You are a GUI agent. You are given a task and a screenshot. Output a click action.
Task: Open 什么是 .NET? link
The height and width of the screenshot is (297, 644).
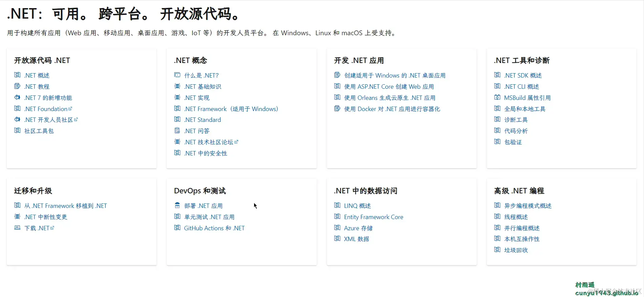202,75
